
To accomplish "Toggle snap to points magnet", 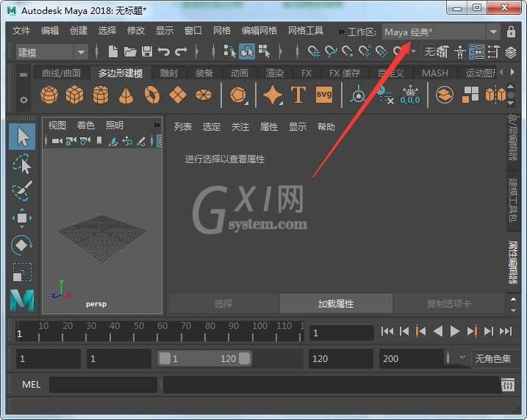I will pos(348,51).
